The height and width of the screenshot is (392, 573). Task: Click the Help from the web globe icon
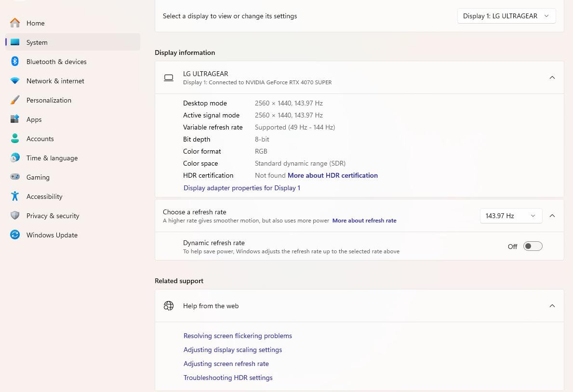pos(169,306)
